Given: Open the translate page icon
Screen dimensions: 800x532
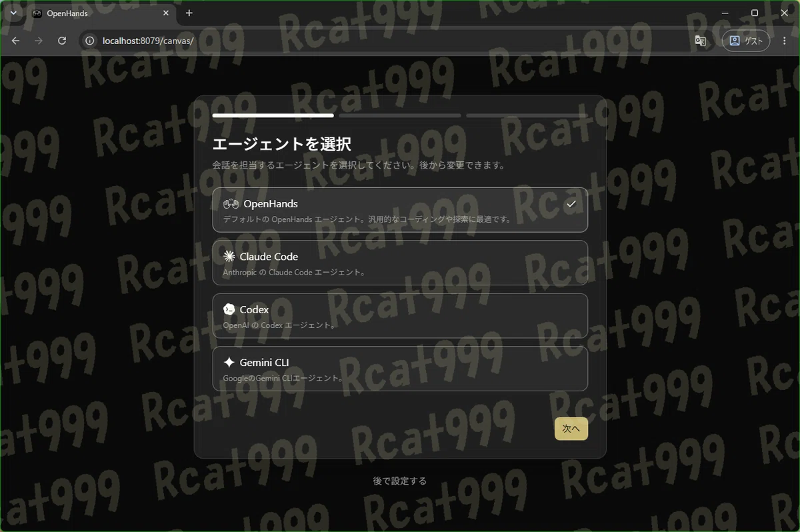Looking at the screenshot, I should click(x=700, y=41).
